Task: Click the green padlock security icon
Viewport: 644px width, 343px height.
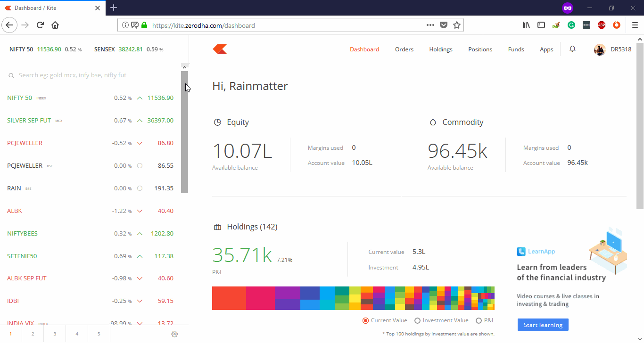Action: coord(144,25)
